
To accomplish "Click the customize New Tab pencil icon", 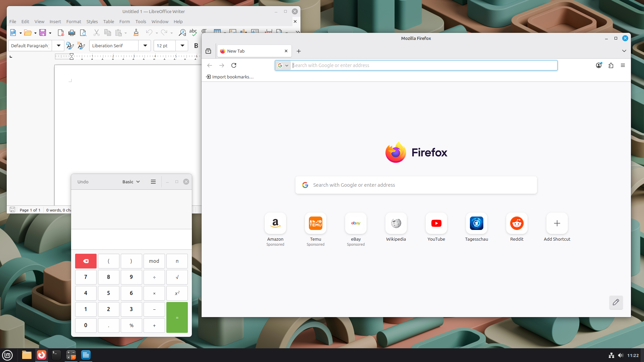I will tap(616, 302).
